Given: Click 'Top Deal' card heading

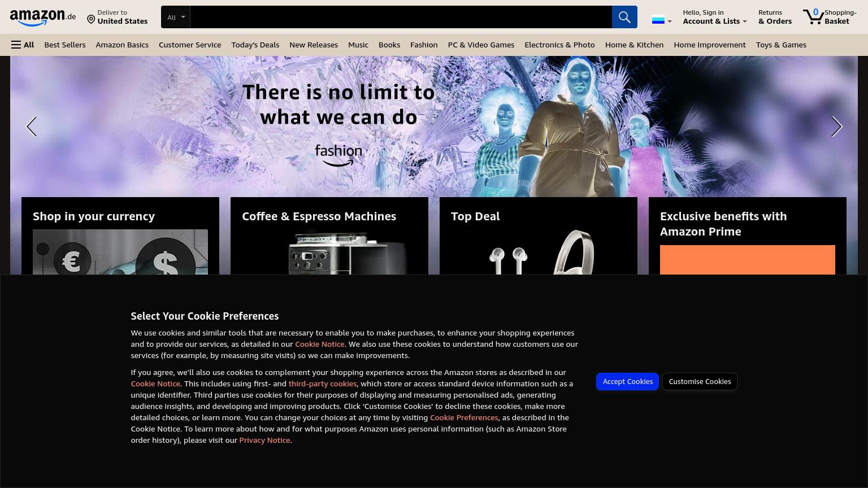Looking at the screenshot, I should pos(475,216).
